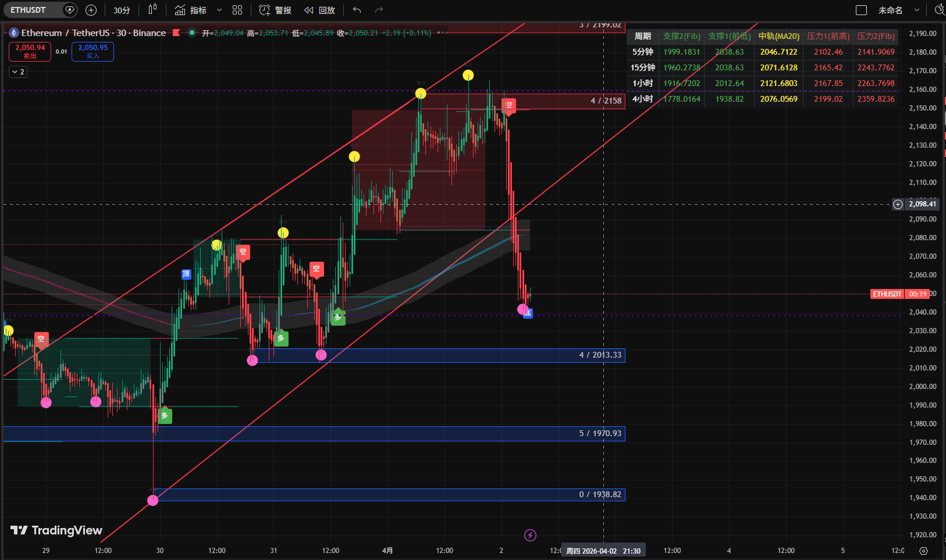The height and width of the screenshot is (560, 946).
Task: Open the 30分 timeframe menu
Action: (122, 10)
